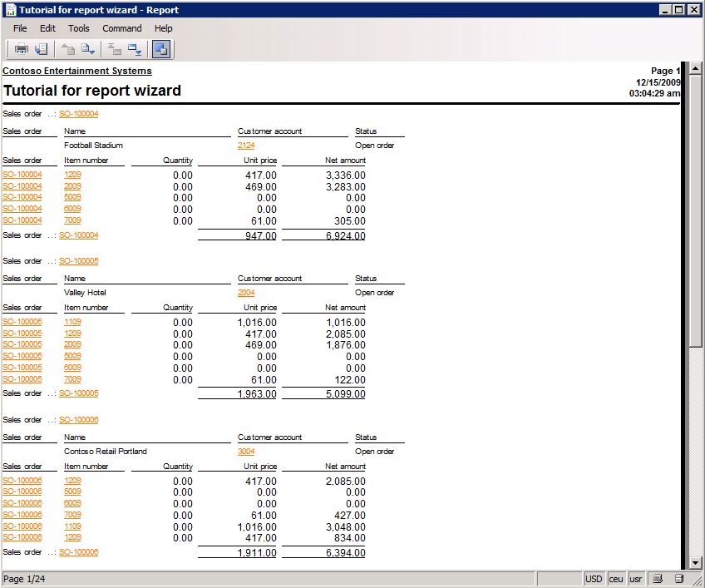Viewport: 705px width, 588px height.
Task: Open the Help menu
Action: (163, 28)
